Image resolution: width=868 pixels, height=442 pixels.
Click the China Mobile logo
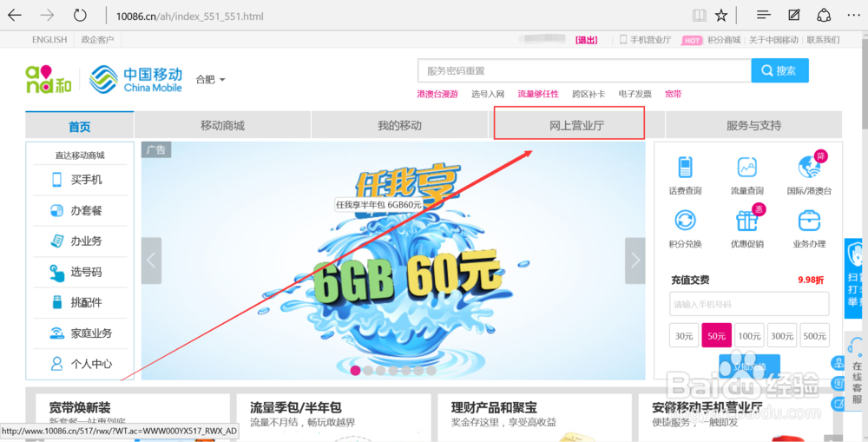coord(136,80)
